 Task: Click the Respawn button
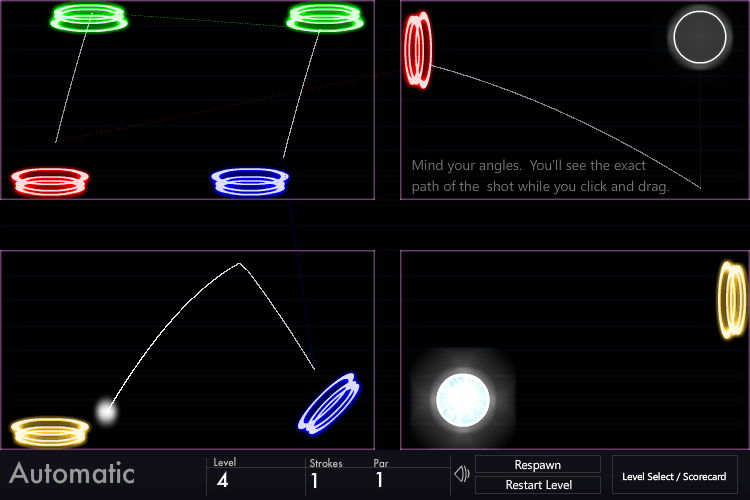click(x=538, y=465)
